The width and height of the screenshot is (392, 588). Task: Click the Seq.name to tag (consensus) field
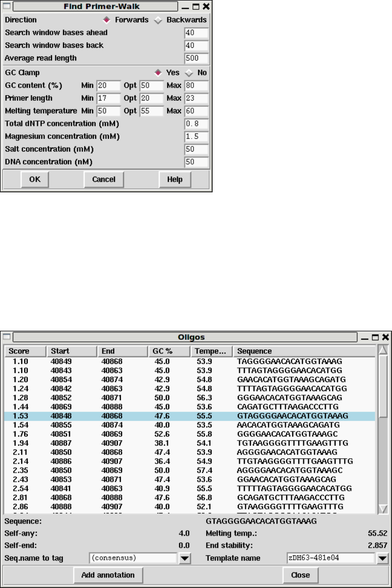133,558
